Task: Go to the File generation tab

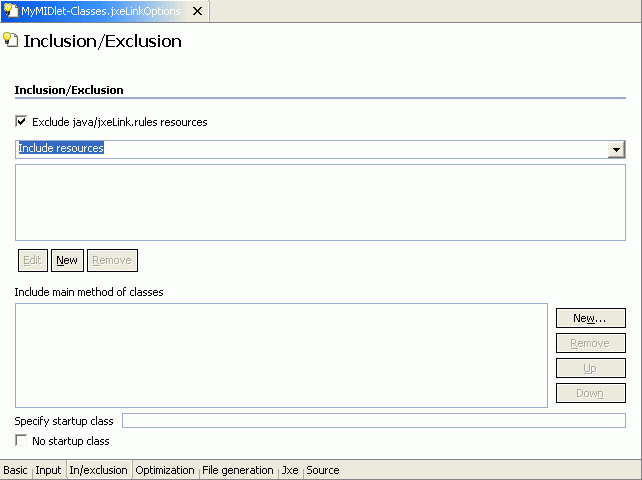Action: (x=237, y=470)
